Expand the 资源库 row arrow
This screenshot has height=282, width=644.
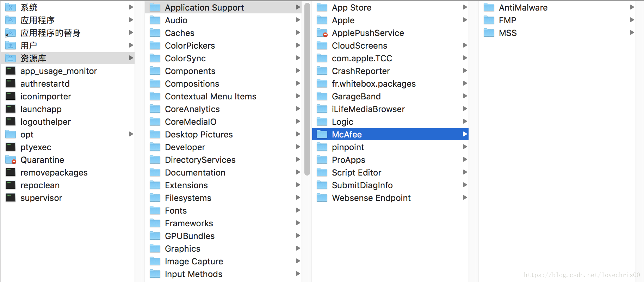click(x=131, y=58)
